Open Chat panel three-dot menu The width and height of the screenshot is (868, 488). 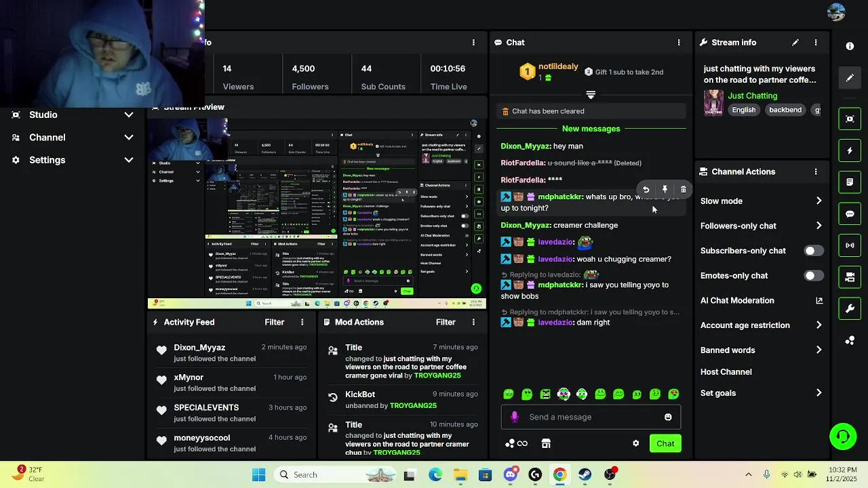(x=678, y=43)
